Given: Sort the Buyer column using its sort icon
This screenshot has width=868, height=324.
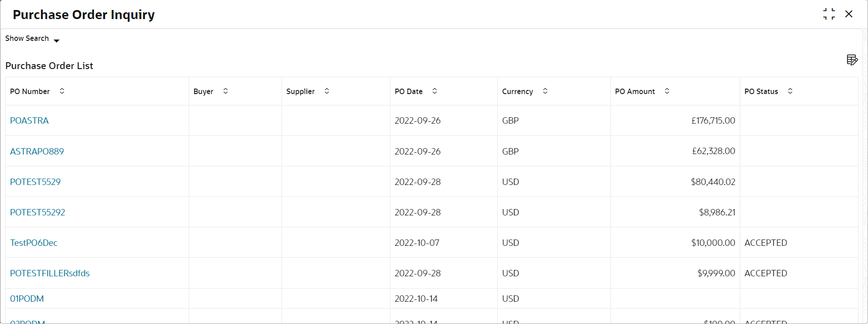Looking at the screenshot, I should pyautogui.click(x=225, y=91).
